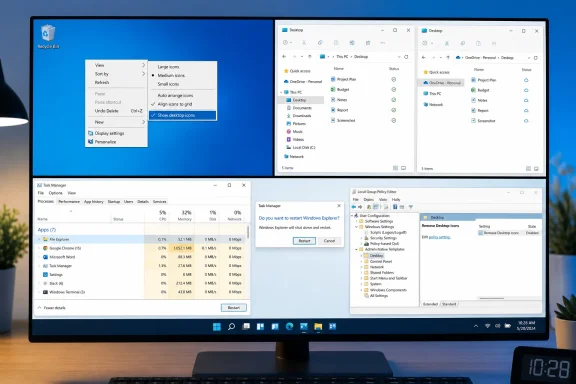
Task: Collapse Administrative Templates node
Action: [356, 250]
